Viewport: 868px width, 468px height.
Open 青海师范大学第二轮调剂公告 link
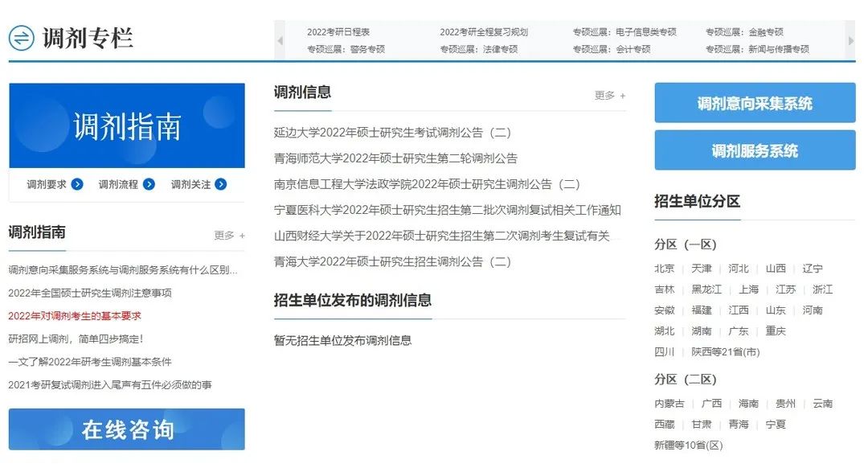tap(395, 158)
